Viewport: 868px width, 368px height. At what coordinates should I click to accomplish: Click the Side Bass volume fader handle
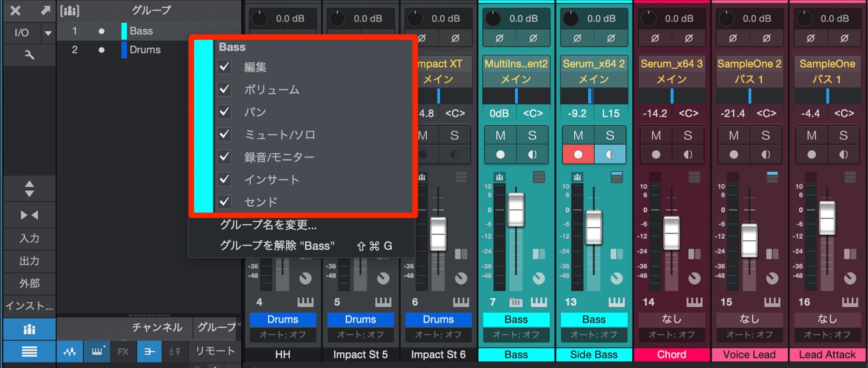pyautogui.click(x=593, y=228)
